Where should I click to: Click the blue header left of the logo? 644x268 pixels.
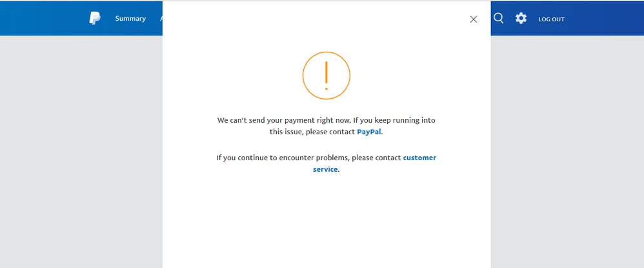click(x=43, y=19)
